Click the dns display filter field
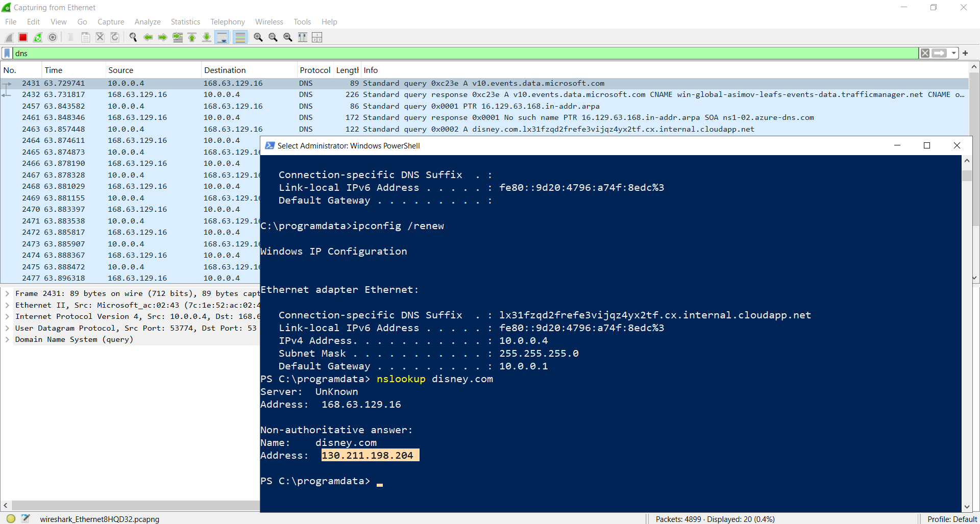Viewport: 980px width, 524px height. pos(465,53)
